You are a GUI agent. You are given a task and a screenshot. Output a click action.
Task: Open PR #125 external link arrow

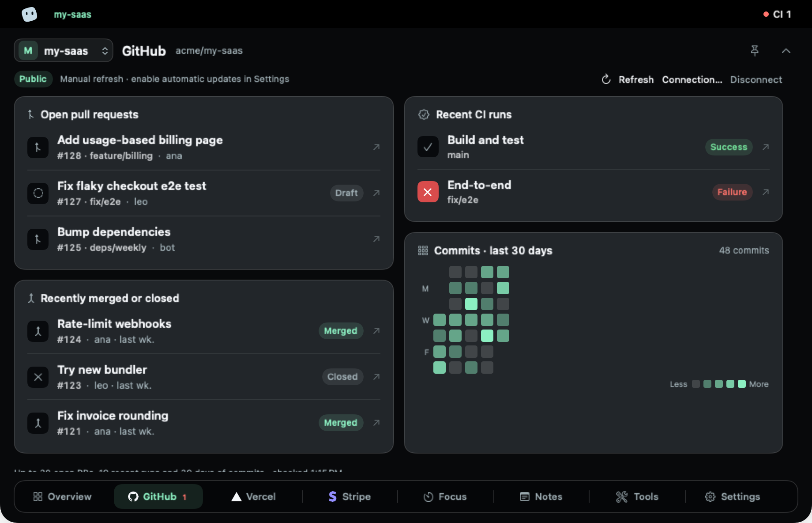376,239
